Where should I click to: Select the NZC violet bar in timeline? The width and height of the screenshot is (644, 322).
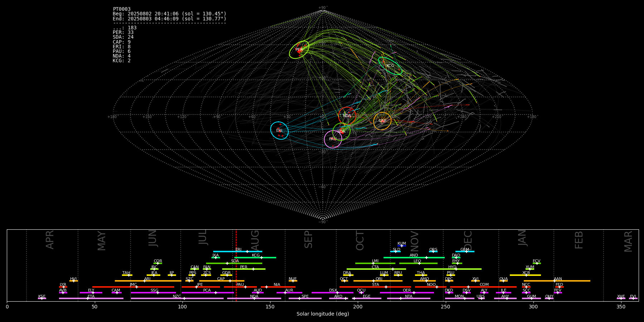pos(177,298)
